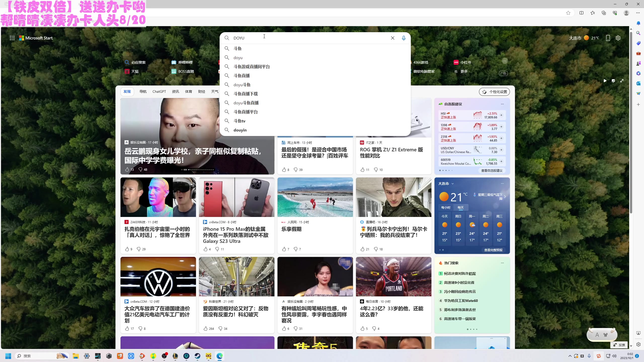Open page settings gear near weather
This screenshot has height=362, width=644.
(x=618, y=38)
